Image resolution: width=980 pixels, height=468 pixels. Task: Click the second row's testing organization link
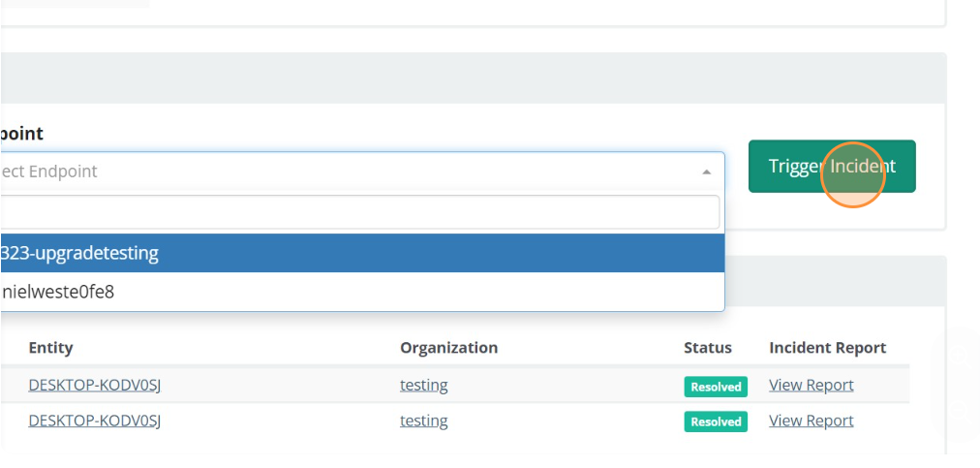tap(423, 421)
